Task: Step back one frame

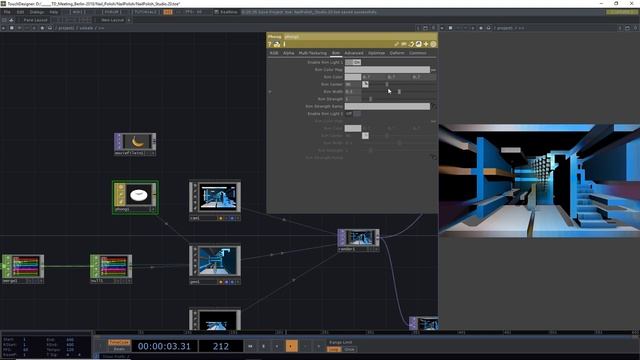Action: (304, 347)
